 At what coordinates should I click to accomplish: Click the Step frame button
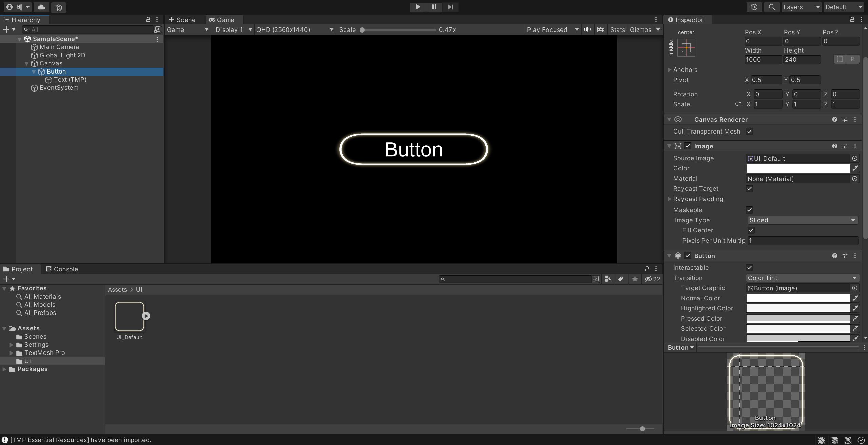point(450,7)
